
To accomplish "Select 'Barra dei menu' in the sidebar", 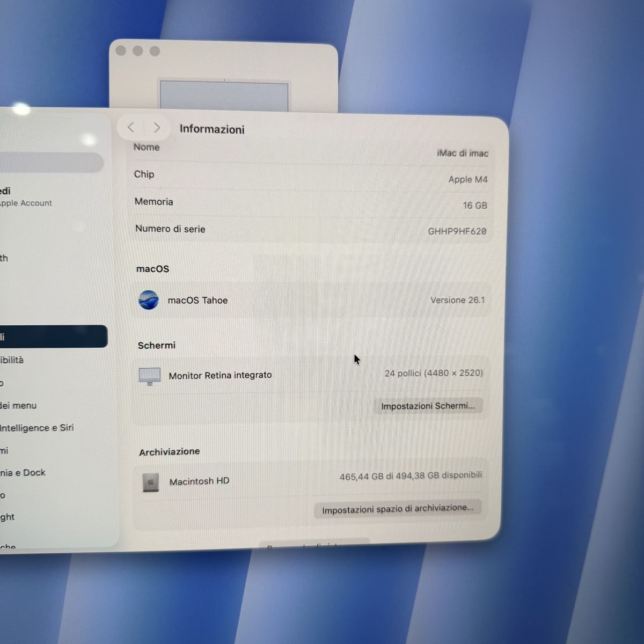I will [x=18, y=406].
